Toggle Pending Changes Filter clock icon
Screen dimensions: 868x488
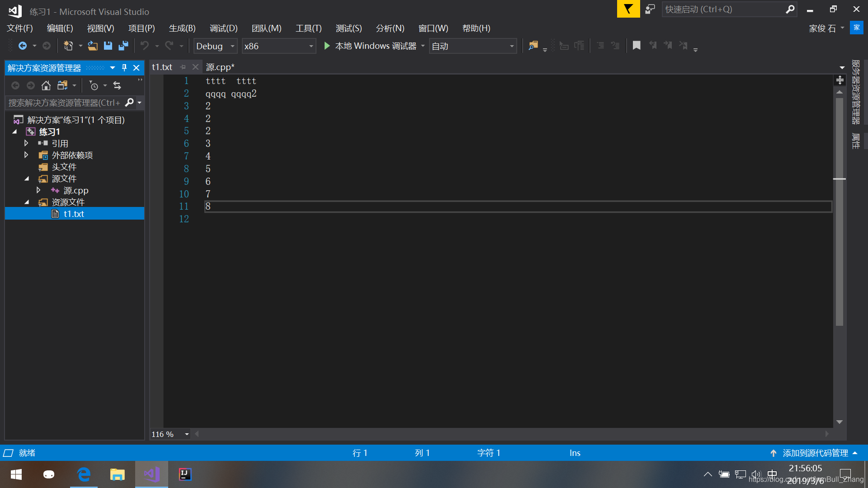(x=94, y=85)
